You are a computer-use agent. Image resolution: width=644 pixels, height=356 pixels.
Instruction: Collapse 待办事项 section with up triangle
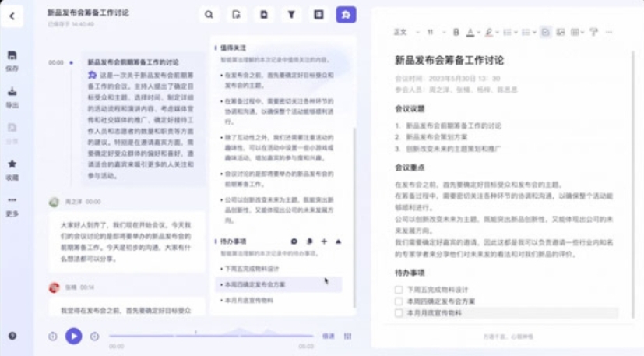339,241
